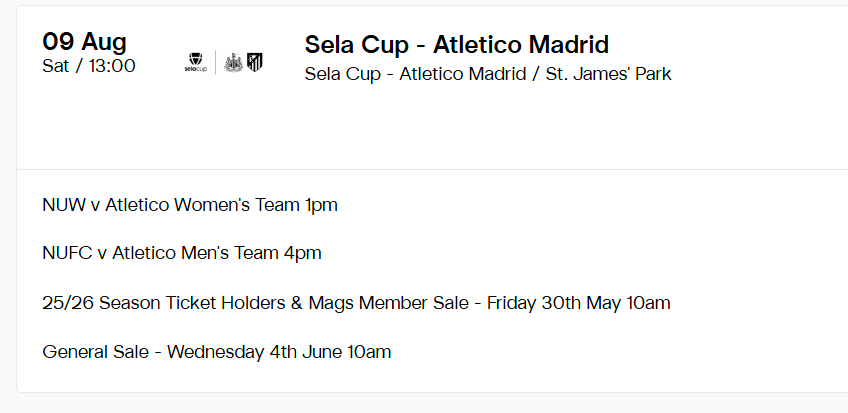This screenshot has height=413, width=848.
Task: Click the Sela Cup logo icon
Action: (x=196, y=63)
